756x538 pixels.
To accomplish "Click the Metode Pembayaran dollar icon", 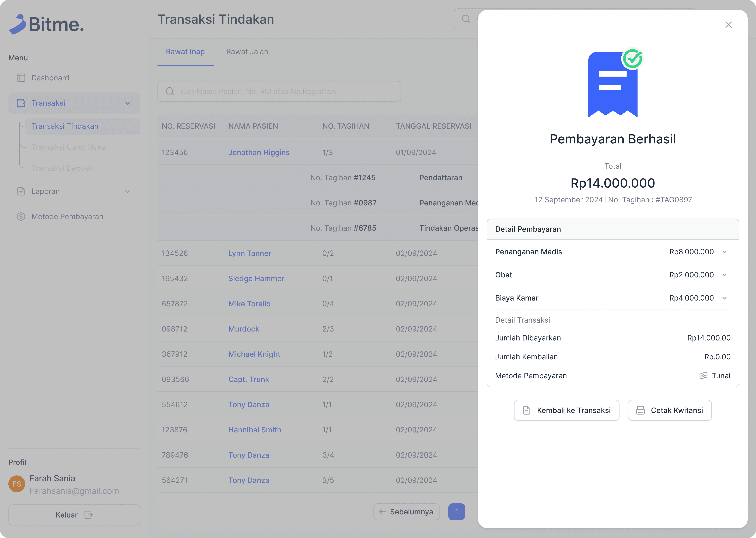I will [21, 217].
